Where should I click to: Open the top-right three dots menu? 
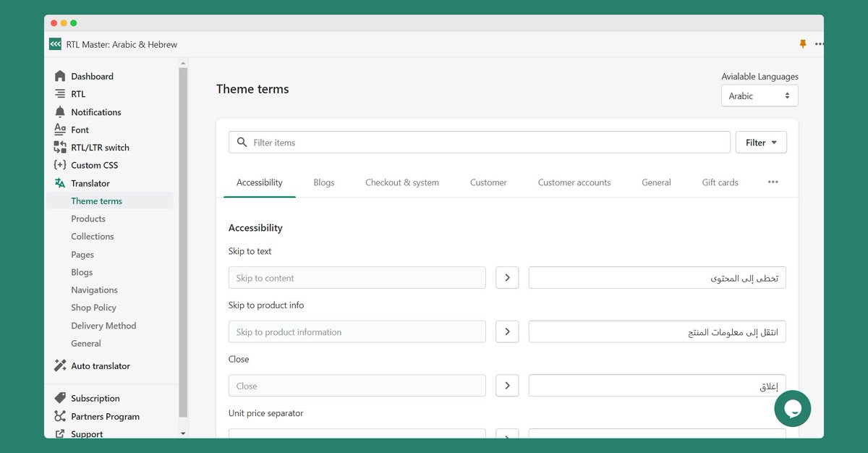click(x=819, y=44)
